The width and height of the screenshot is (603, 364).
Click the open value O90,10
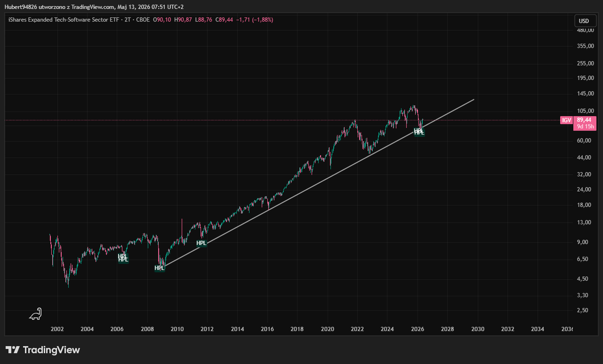click(x=163, y=20)
